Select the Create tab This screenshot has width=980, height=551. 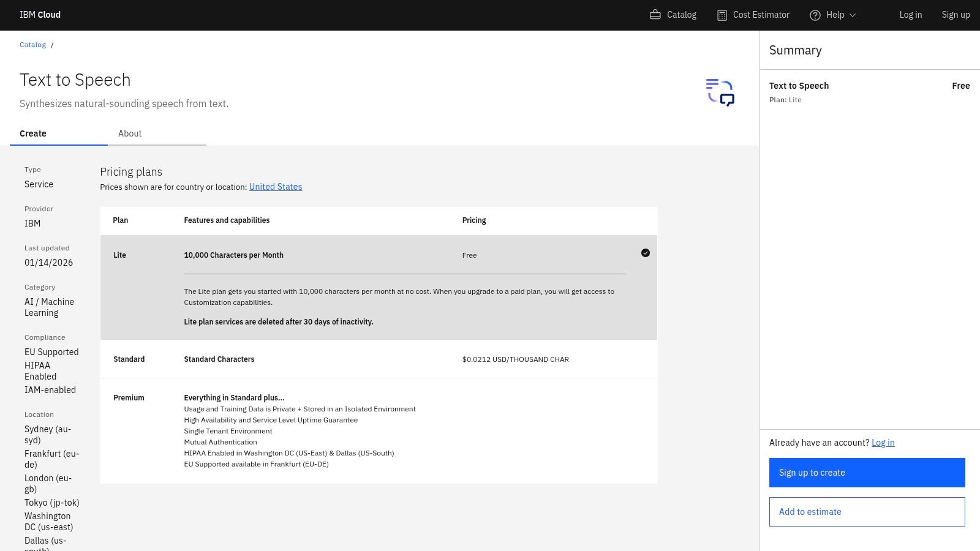tap(32, 133)
